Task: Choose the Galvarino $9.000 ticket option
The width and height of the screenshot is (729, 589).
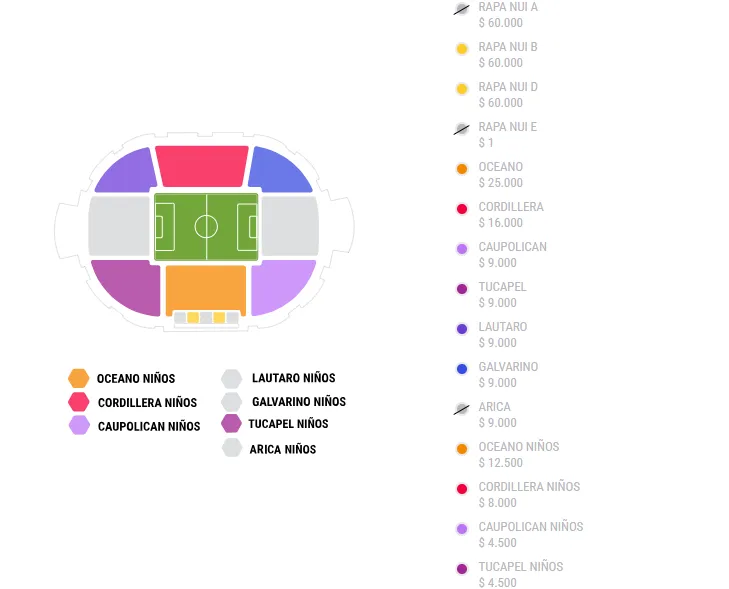Action: 462,369
